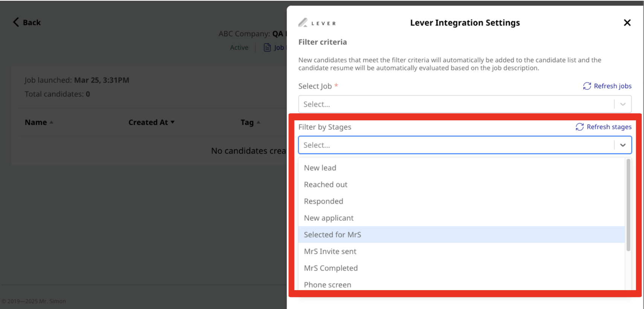The height and width of the screenshot is (309, 644).
Task: Click the Active status label
Action: pyautogui.click(x=239, y=47)
